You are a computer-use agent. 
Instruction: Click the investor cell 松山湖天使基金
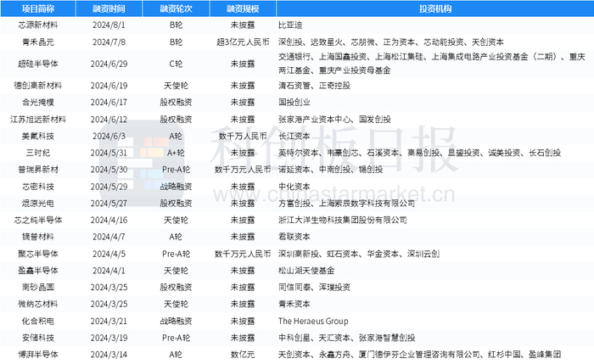tap(306, 271)
